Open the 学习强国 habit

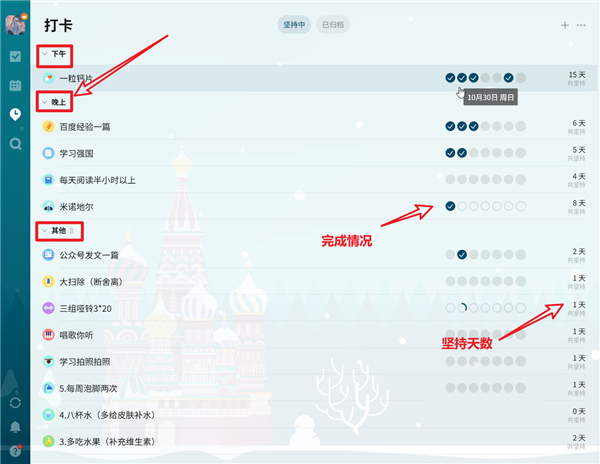click(76, 153)
